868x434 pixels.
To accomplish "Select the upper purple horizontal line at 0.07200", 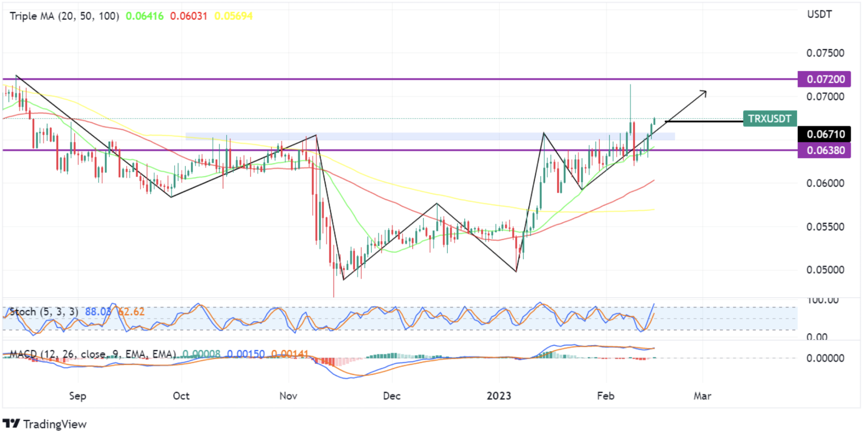I will (x=400, y=79).
